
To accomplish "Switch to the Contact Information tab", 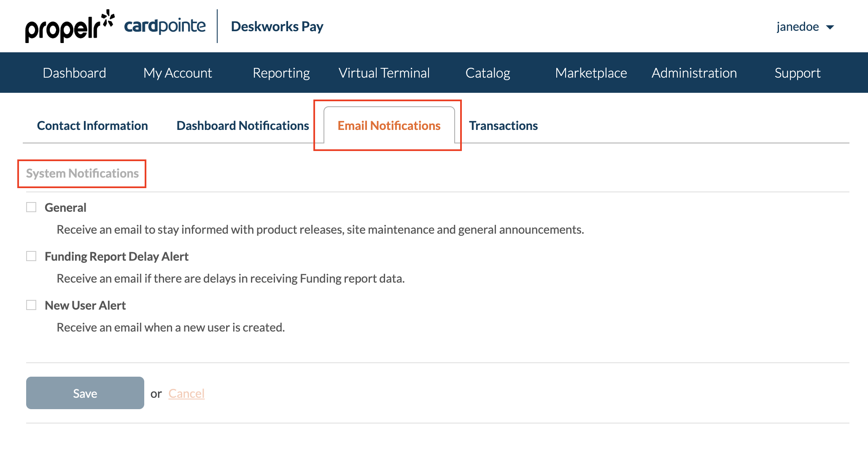I will click(92, 126).
